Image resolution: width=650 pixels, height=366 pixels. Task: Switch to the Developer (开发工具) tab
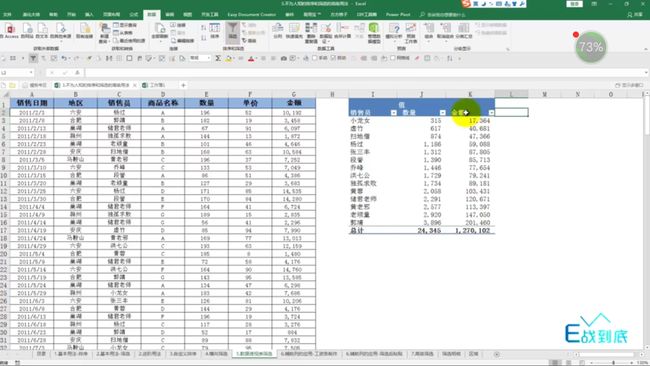pyautogui.click(x=210, y=15)
